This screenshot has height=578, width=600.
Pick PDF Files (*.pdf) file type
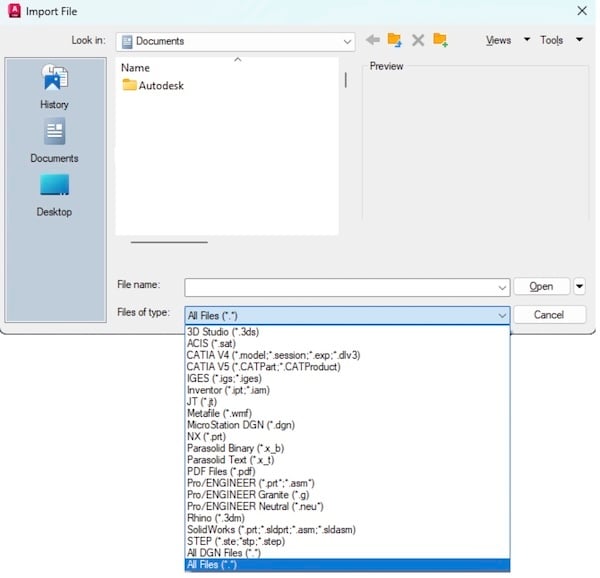tap(347, 471)
